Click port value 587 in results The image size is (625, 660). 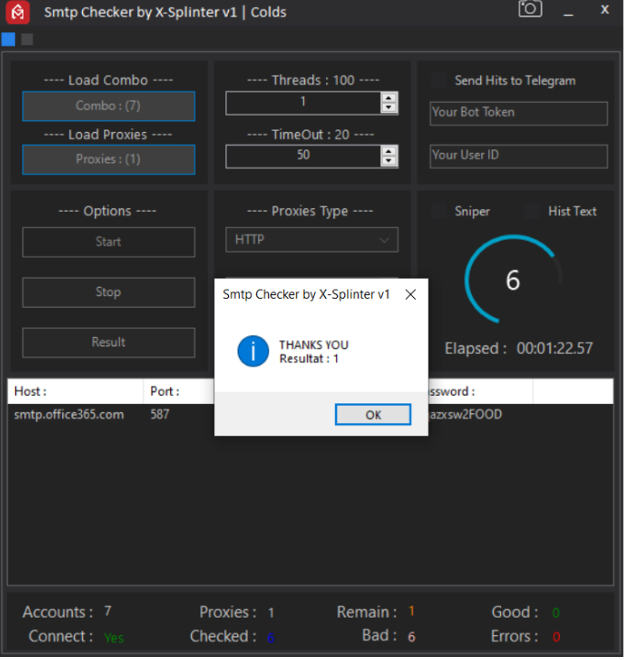click(160, 415)
